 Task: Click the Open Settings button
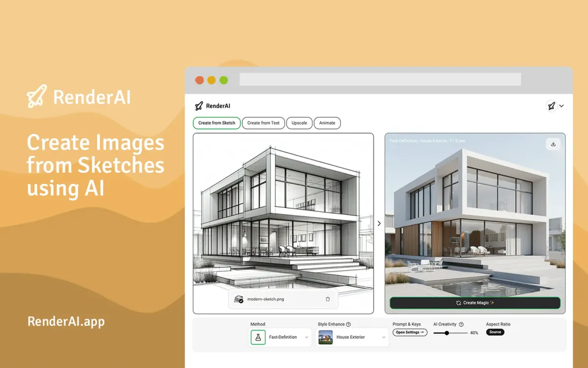point(410,332)
